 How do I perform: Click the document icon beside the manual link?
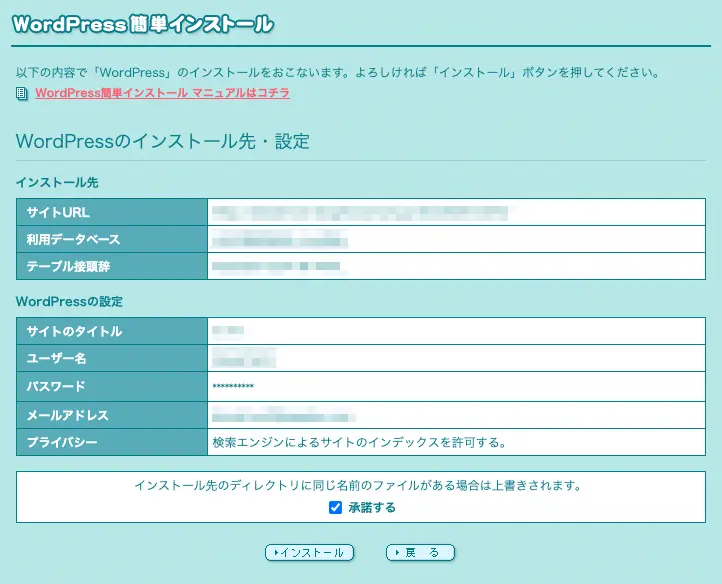(22, 94)
